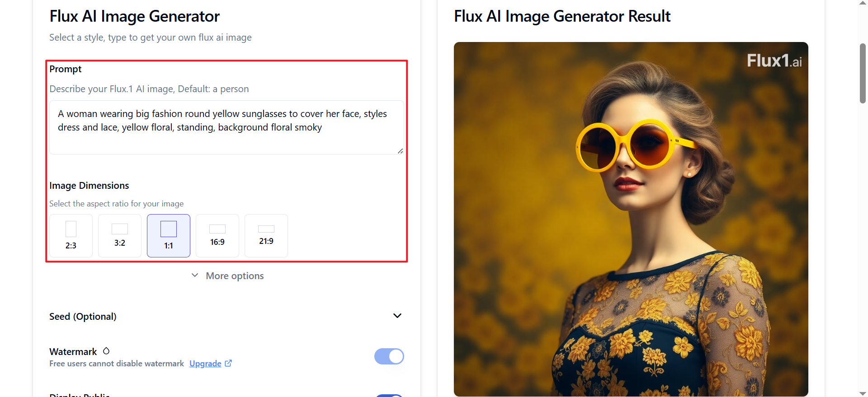Toggle the Display Public switch
Screen dimensions: 868x397
tap(389, 396)
